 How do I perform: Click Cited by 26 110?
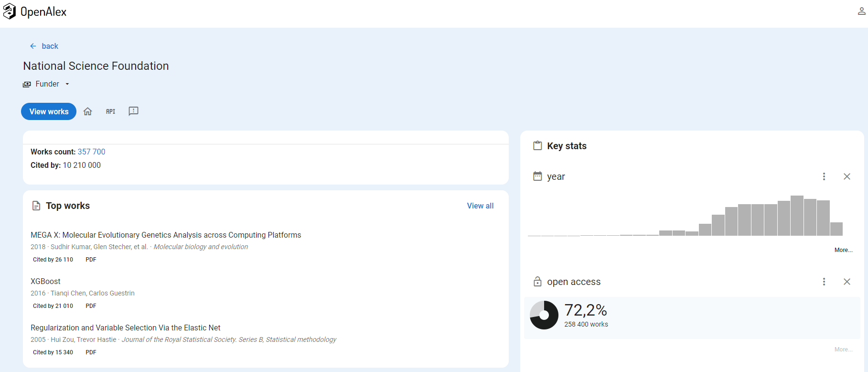[53, 260]
